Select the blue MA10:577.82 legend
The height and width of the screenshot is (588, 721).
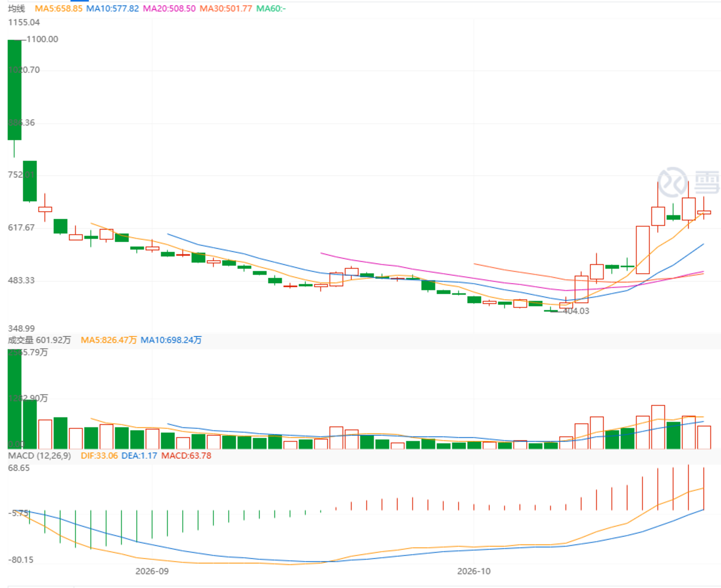click(113, 9)
